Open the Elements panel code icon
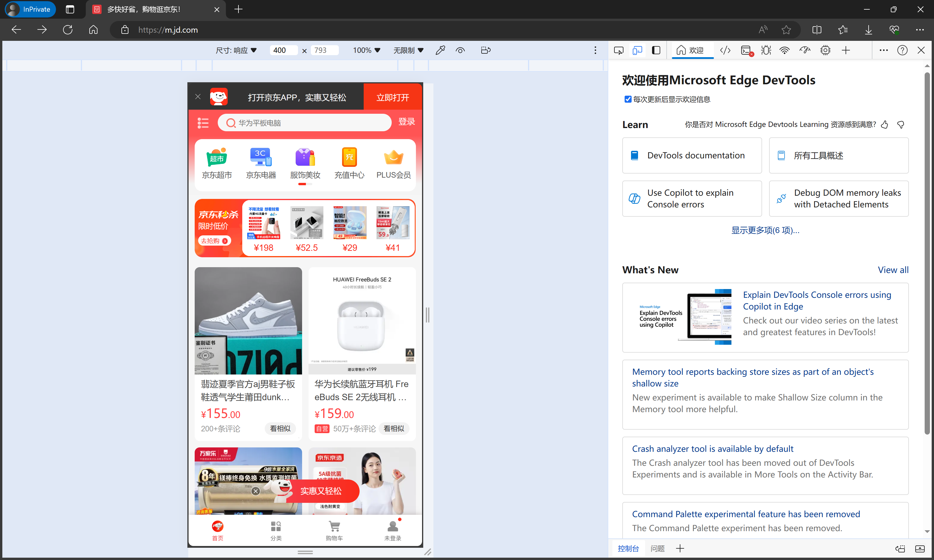This screenshot has width=934, height=560. 725,50
